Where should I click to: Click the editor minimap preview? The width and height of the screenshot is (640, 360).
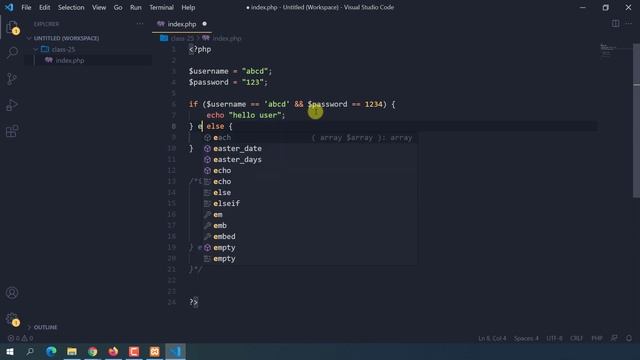[616, 51]
